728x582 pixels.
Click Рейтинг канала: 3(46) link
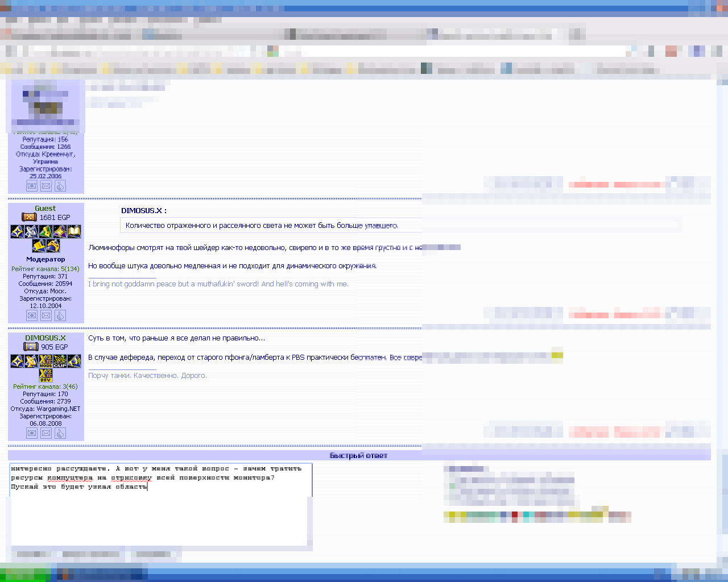[45, 386]
